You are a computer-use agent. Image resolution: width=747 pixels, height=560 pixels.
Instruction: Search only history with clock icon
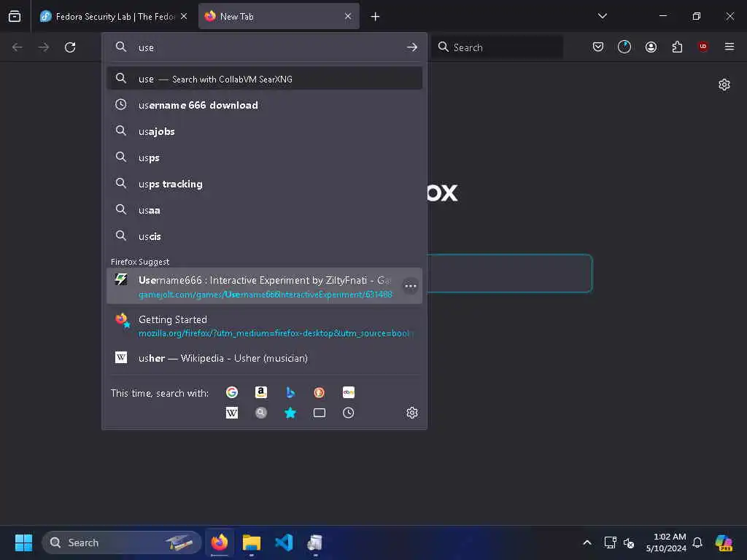click(x=348, y=413)
